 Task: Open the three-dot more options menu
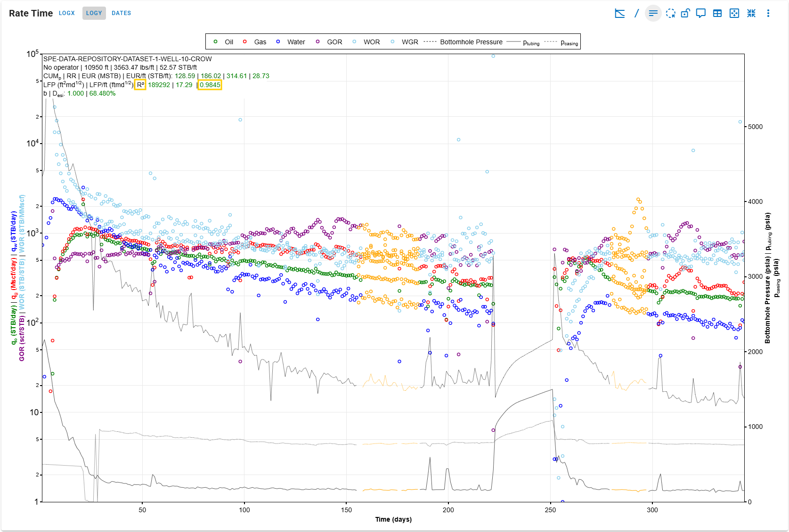(x=768, y=13)
